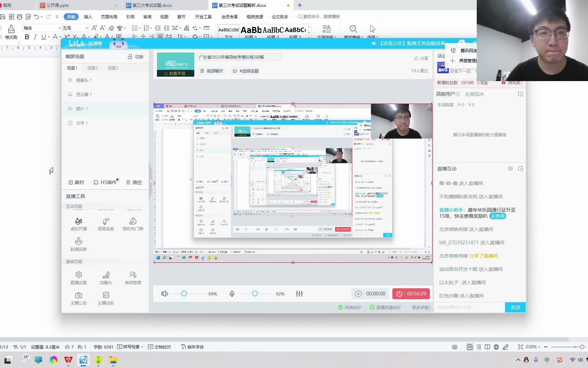Undo the last action in WPS

[x=36, y=17]
